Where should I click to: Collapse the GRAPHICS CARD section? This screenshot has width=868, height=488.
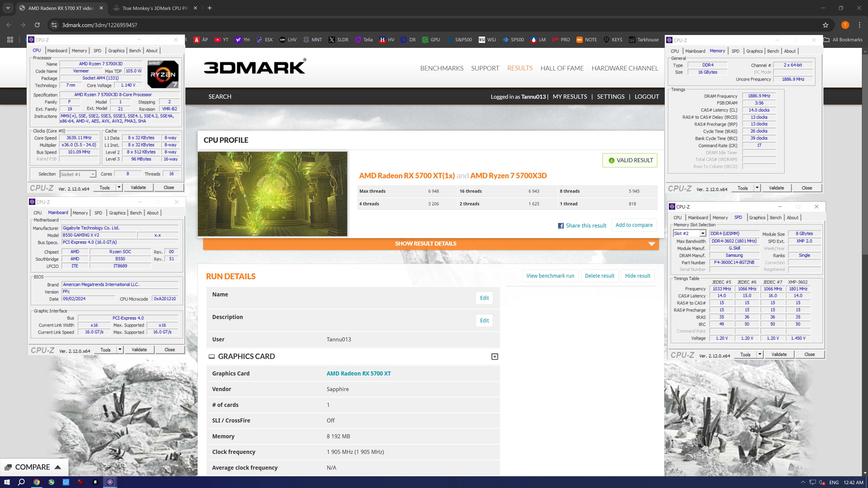pos(495,357)
